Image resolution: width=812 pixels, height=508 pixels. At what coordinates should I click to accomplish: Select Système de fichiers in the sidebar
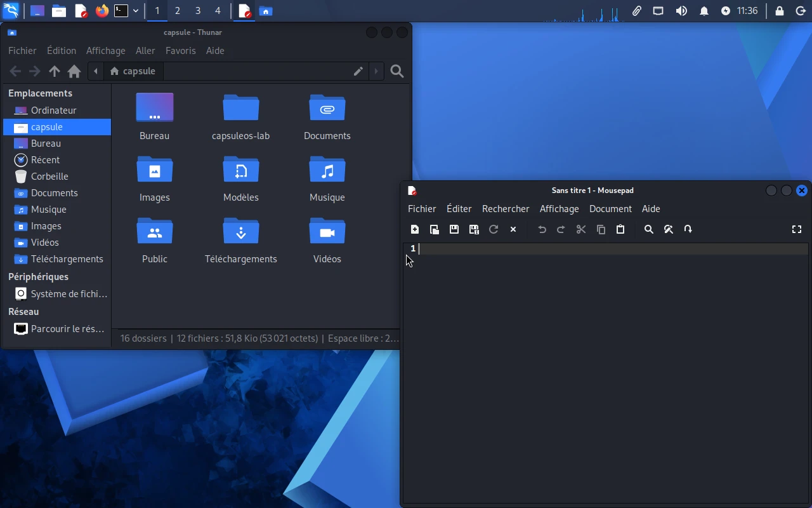(x=57, y=294)
